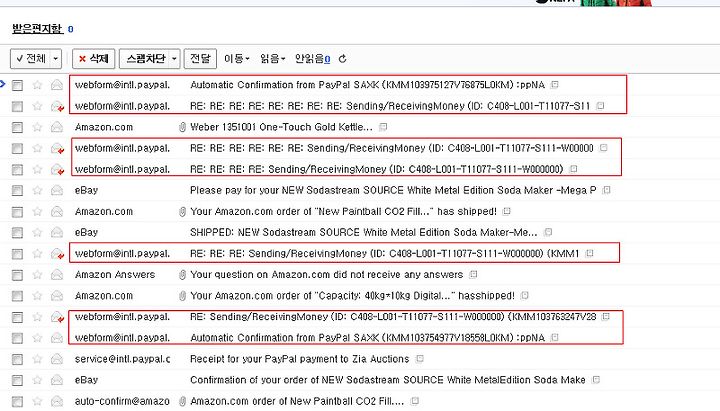720x411 pixels.
Task: Check the box for eBay Confirmation order email
Action: point(17,381)
